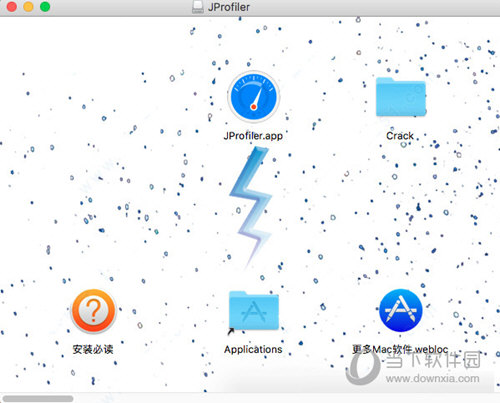The height and width of the screenshot is (403, 500).
Task: Click the Applications label text
Action: [x=253, y=349]
